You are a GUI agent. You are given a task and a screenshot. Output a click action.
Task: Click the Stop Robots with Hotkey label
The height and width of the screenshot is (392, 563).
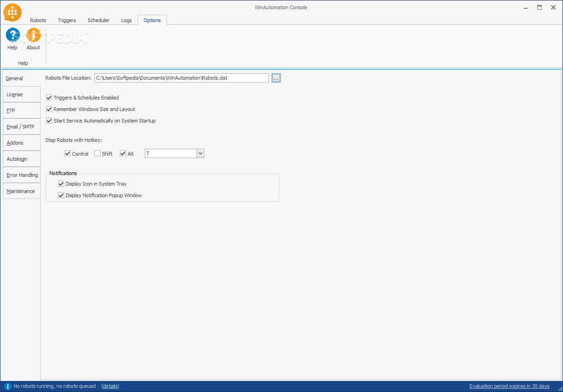point(73,140)
